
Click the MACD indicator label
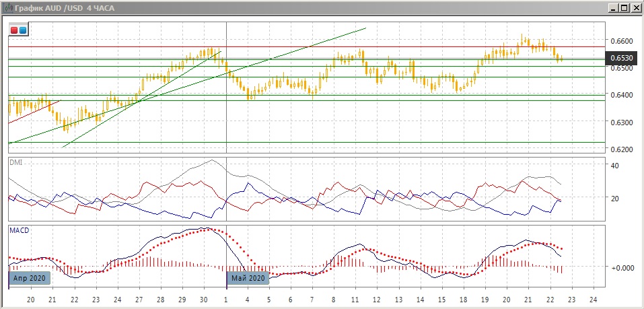click(18, 230)
